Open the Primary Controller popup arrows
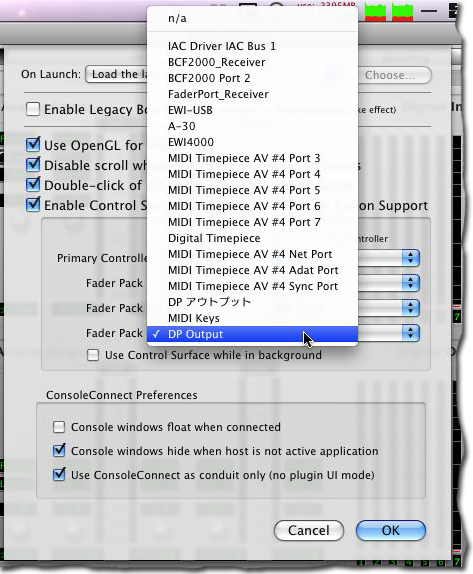The image size is (473, 574). [410, 258]
